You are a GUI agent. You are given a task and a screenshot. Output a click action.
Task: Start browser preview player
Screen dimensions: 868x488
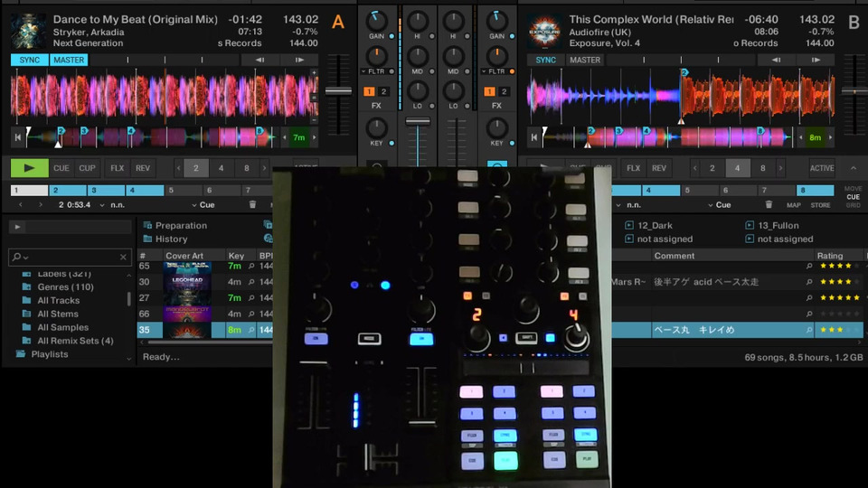18,226
